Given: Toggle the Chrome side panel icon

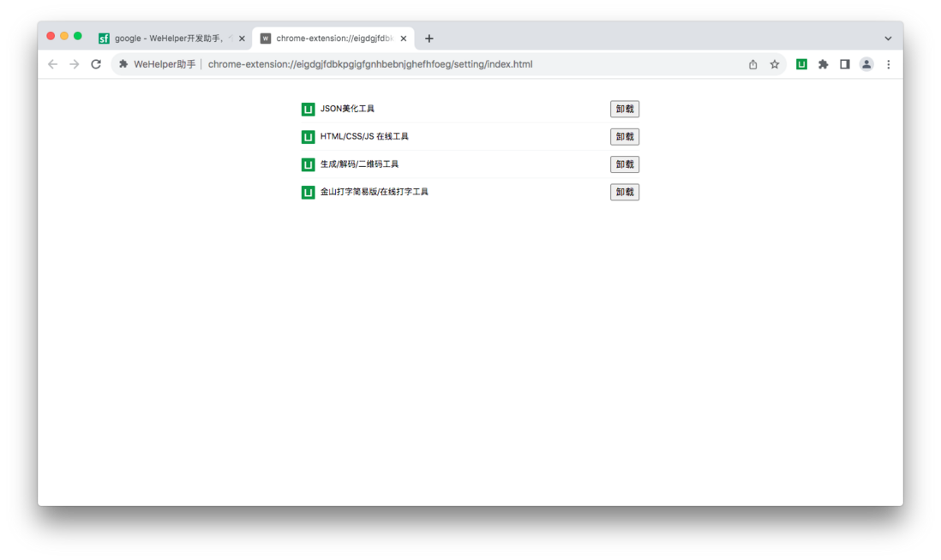Looking at the screenshot, I should 845,64.
